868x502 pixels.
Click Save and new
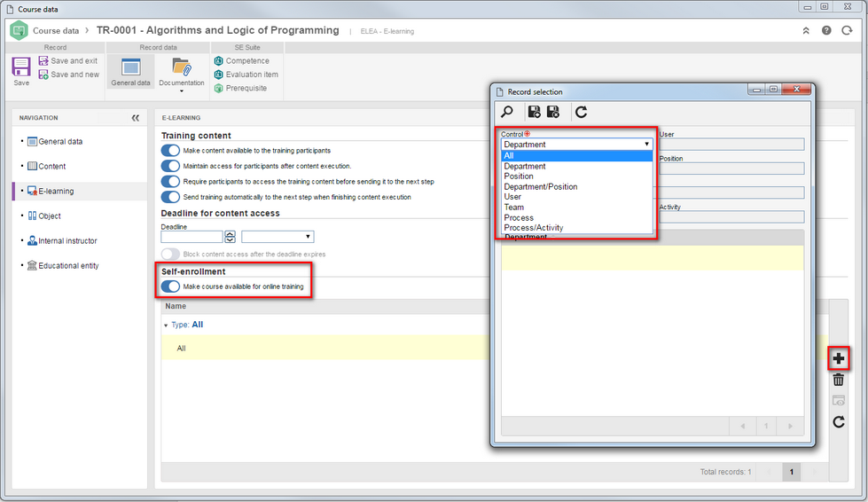tap(68, 75)
